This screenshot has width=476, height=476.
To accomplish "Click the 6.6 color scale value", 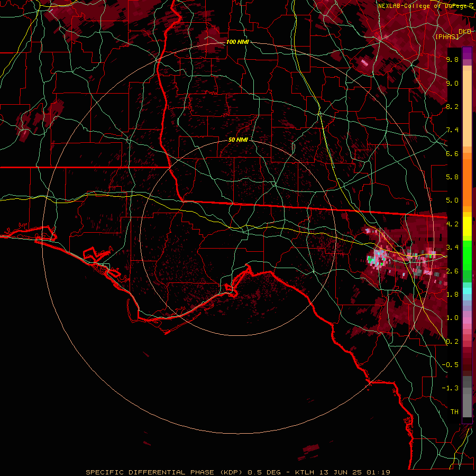I will click(x=452, y=153).
